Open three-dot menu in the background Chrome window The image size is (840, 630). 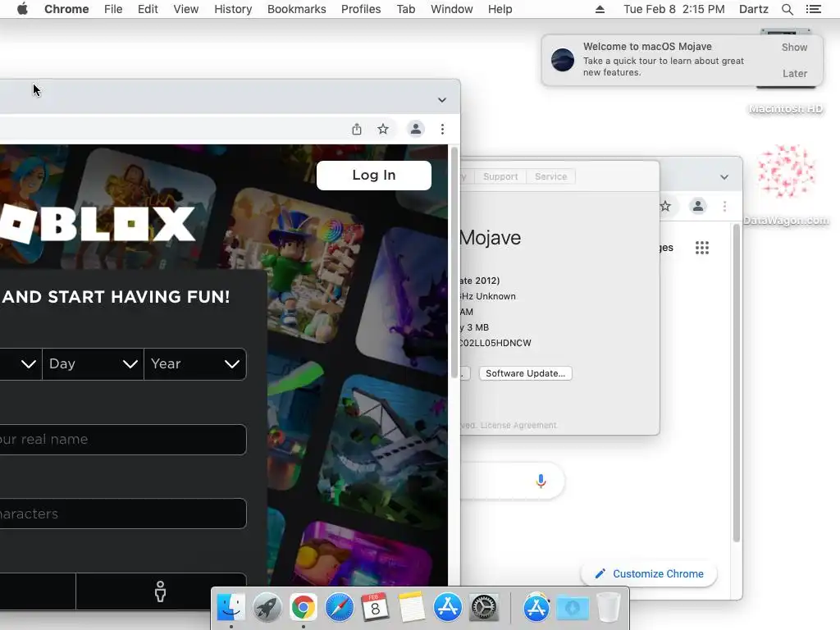(725, 206)
